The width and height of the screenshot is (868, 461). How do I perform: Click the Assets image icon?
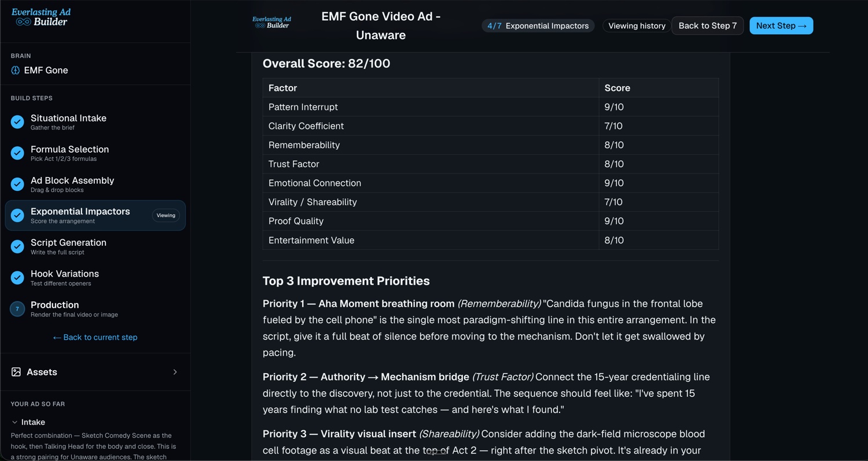(x=16, y=372)
